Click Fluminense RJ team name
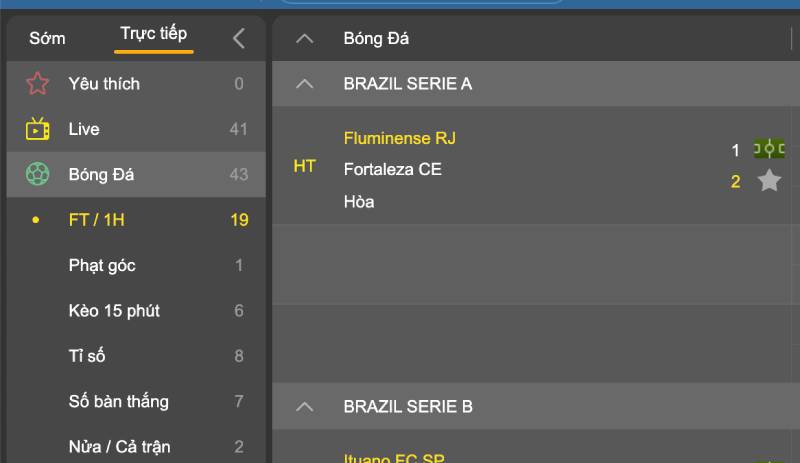 point(399,138)
